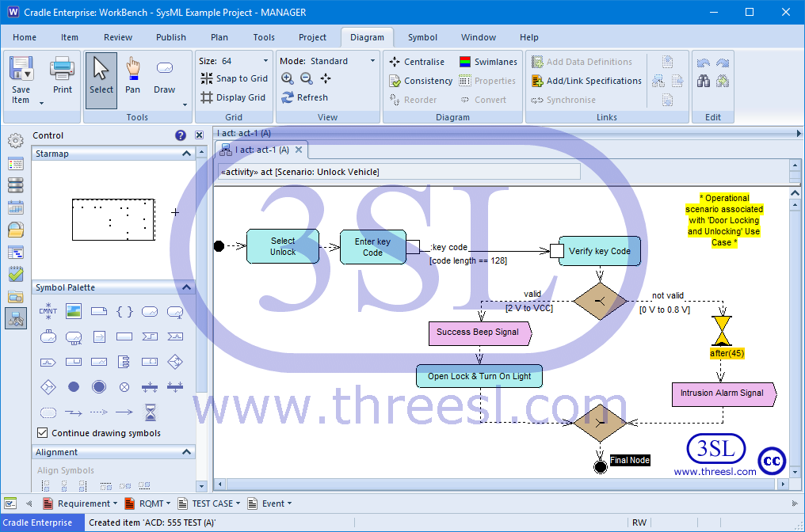
Task: Select the Success Beep Signal node
Action: tap(480, 333)
